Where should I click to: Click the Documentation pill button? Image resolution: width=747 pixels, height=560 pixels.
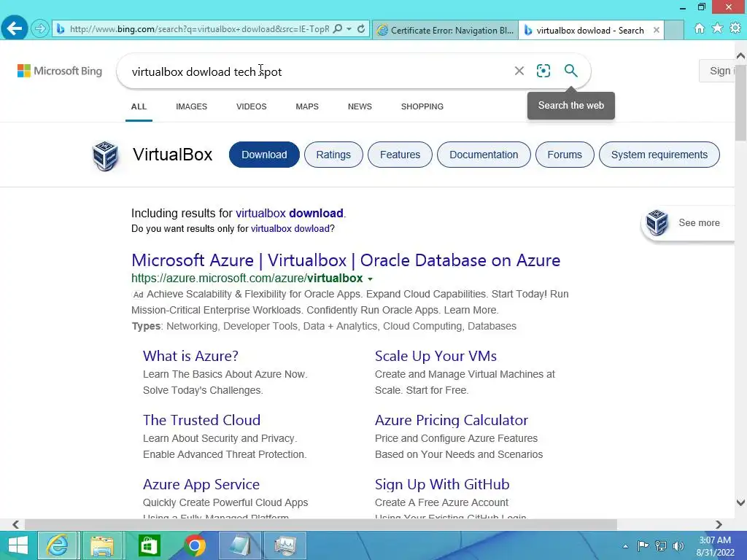pos(484,155)
